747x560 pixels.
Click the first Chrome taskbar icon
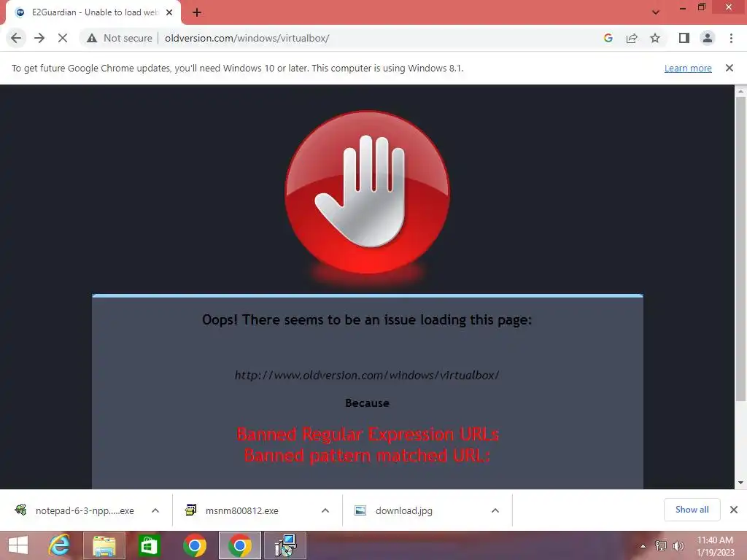(195, 545)
